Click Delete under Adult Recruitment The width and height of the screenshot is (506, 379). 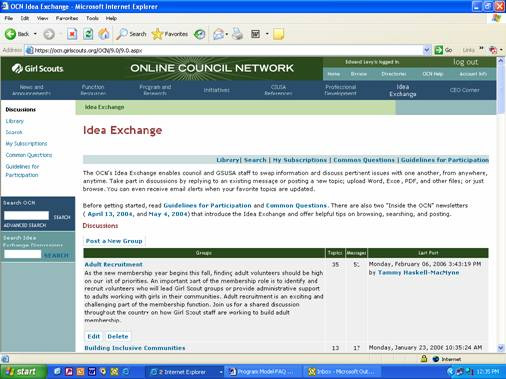(118, 336)
